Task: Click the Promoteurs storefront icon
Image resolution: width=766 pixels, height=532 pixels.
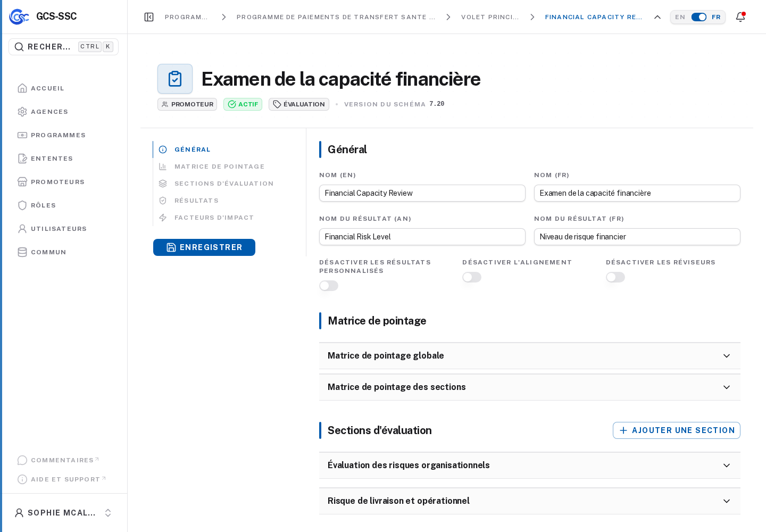Action: [x=22, y=182]
